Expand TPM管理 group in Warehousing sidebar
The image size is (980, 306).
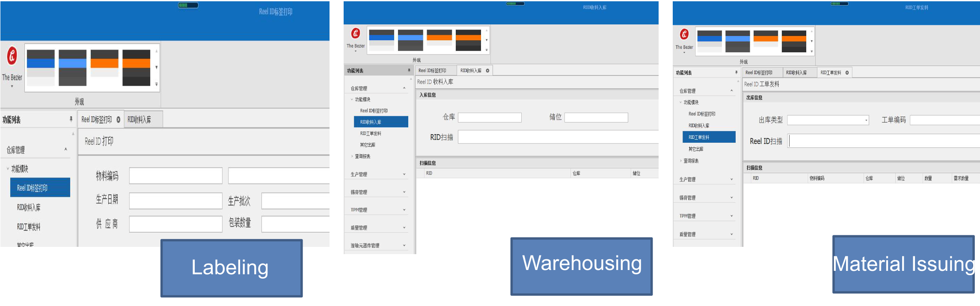[x=404, y=210]
